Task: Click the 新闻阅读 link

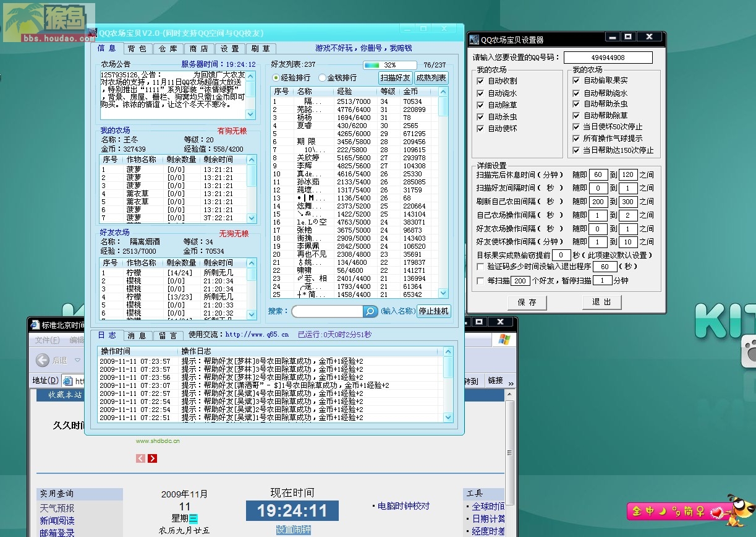Action: point(57,521)
